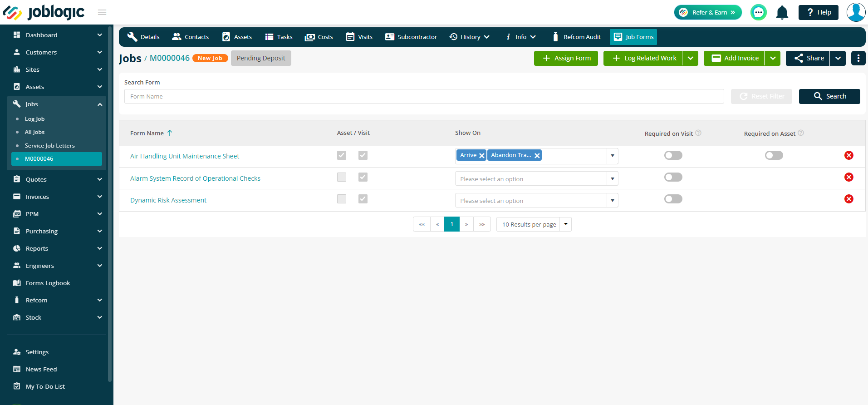Click the Refer & Earn button
This screenshot has height=405, width=868.
click(708, 12)
